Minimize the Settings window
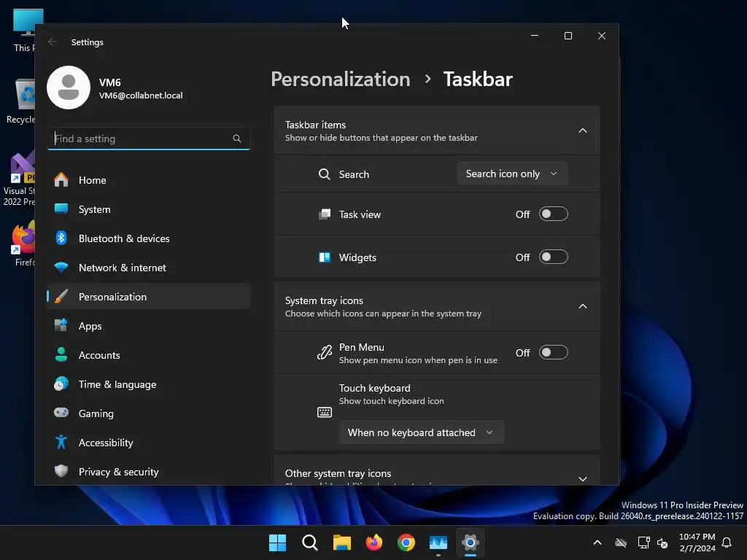747x560 pixels. pyautogui.click(x=535, y=36)
